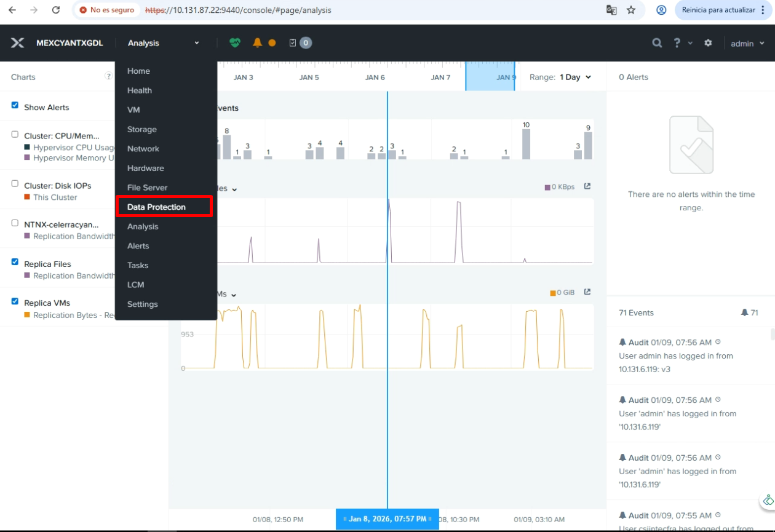Enable the Cluster: Disk IOPs chart checkbox
The image size is (775, 532).
(x=15, y=184)
